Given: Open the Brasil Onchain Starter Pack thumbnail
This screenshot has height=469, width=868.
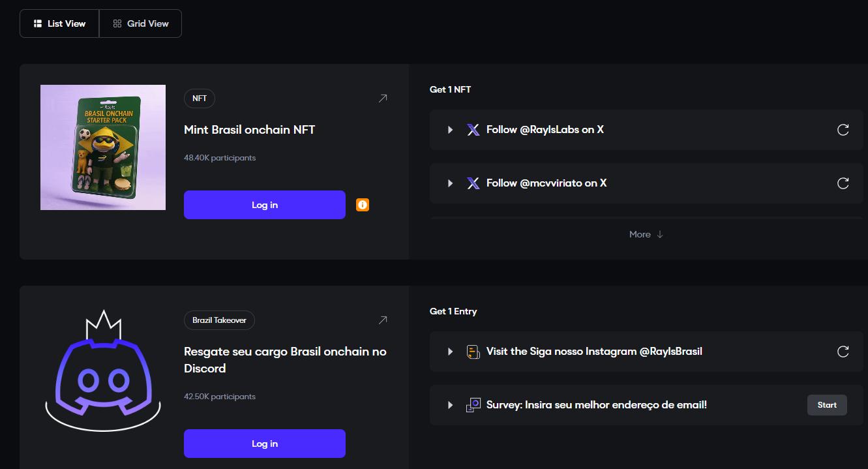Looking at the screenshot, I should [103, 147].
